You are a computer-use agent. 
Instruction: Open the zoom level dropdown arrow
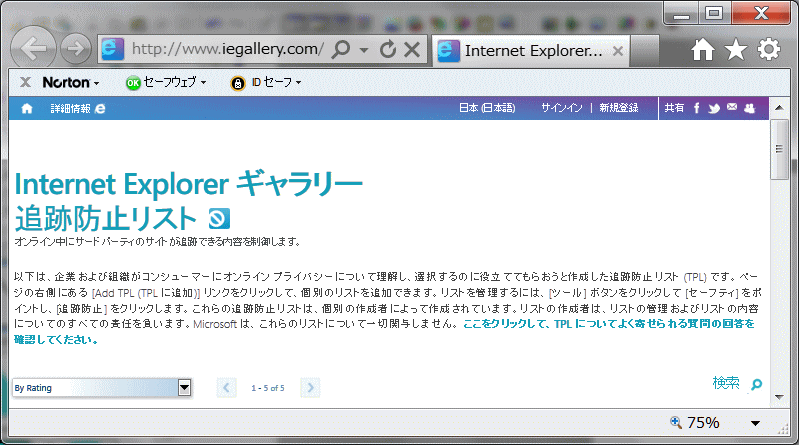[x=756, y=423]
